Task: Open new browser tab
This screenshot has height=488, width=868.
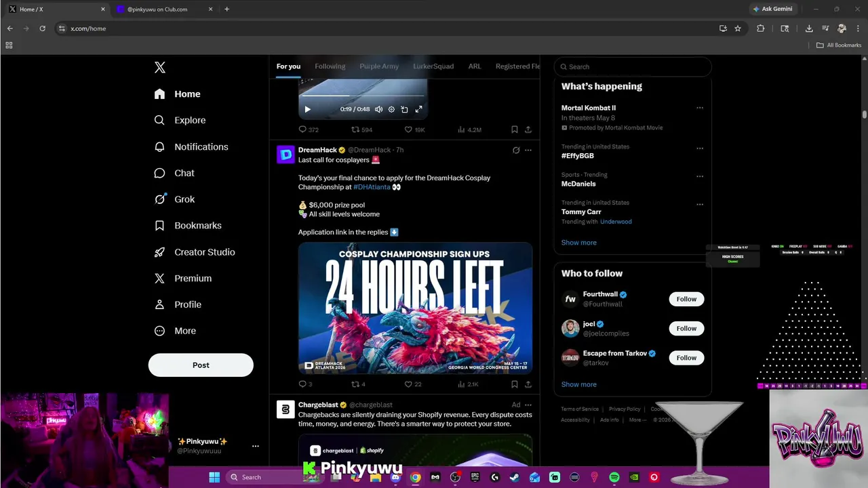Action: coord(226,9)
